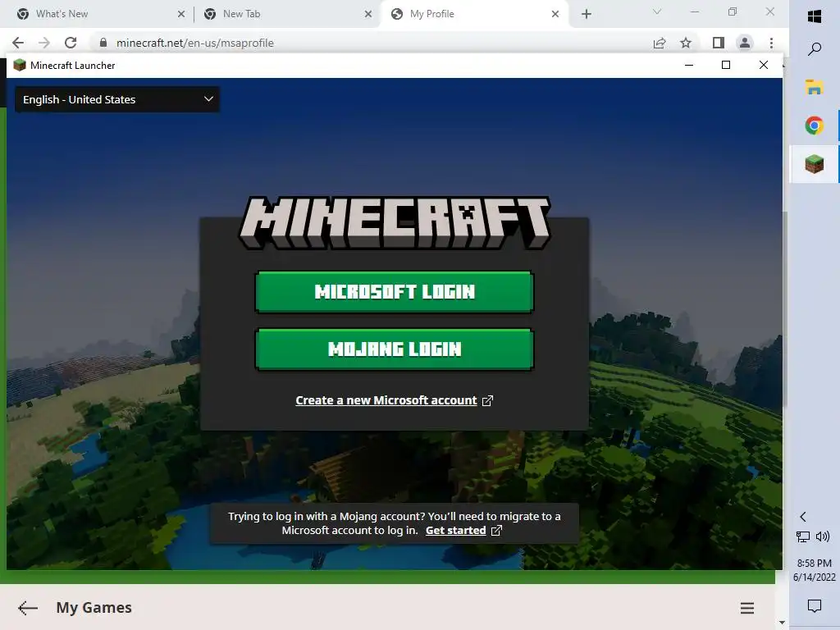
Task: Click the back arrow beside My Games
Action: 27,608
